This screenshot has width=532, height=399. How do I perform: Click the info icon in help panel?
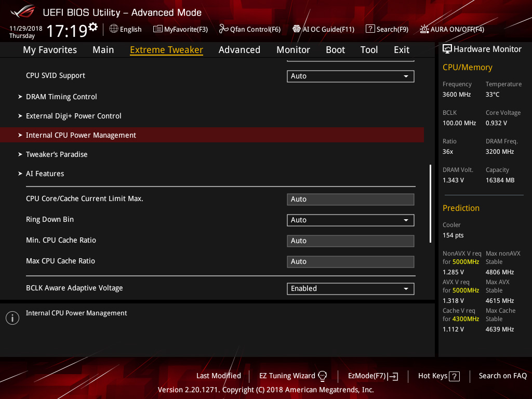pos(12,318)
